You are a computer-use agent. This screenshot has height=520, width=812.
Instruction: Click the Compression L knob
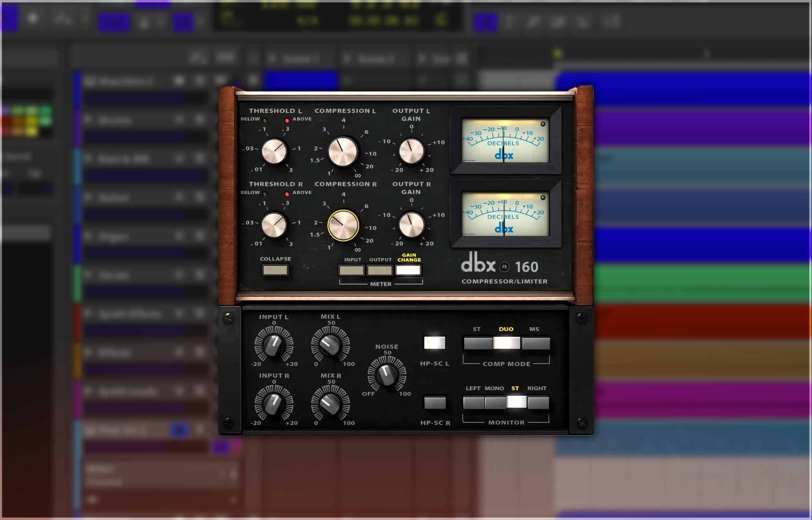tap(343, 151)
